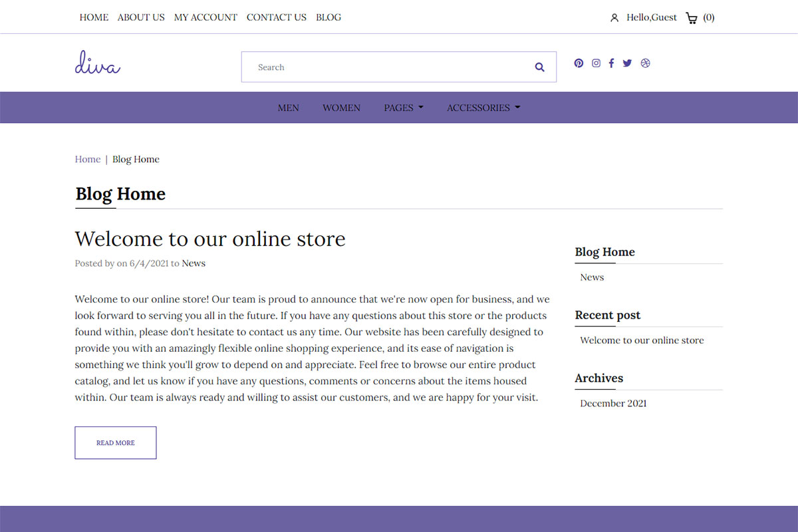The height and width of the screenshot is (532, 798).
Task: Open the Twitter bird icon
Action: [x=627, y=63]
